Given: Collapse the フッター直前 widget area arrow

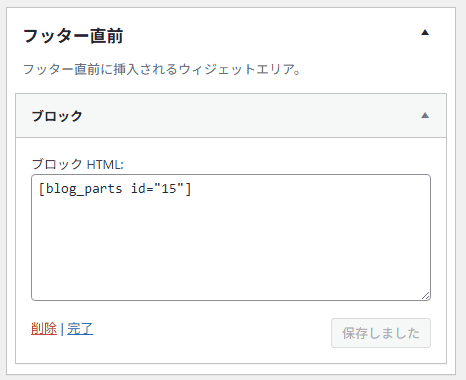Looking at the screenshot, I should [425, 32].
